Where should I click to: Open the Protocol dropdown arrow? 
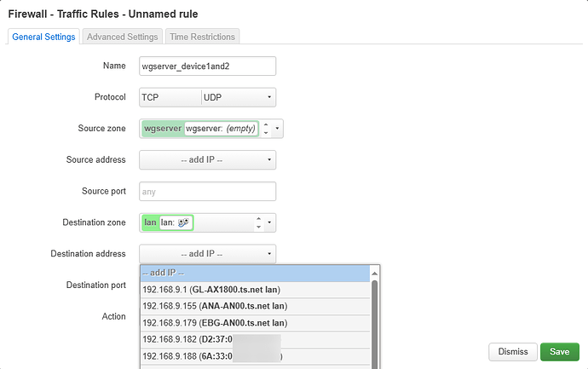click(269, 97)
